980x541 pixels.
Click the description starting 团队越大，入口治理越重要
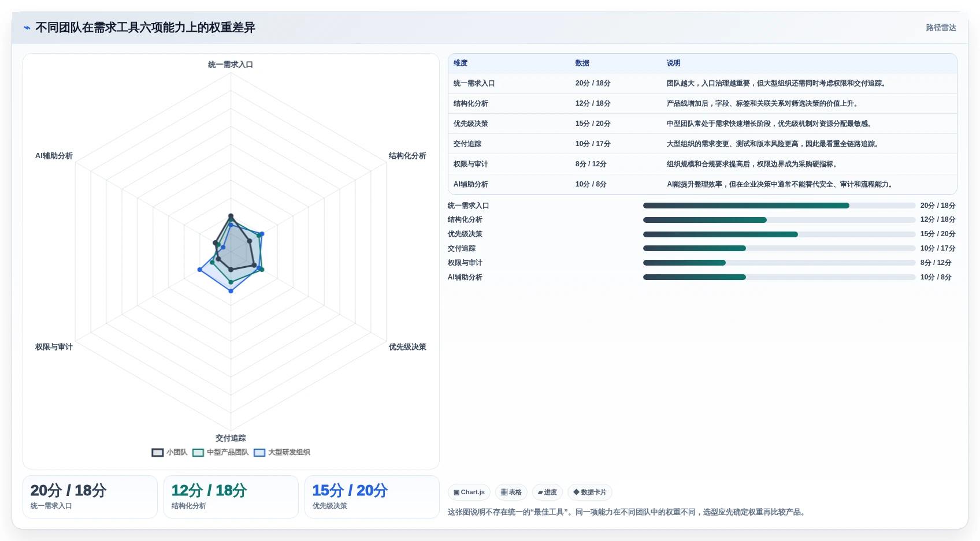776,84
